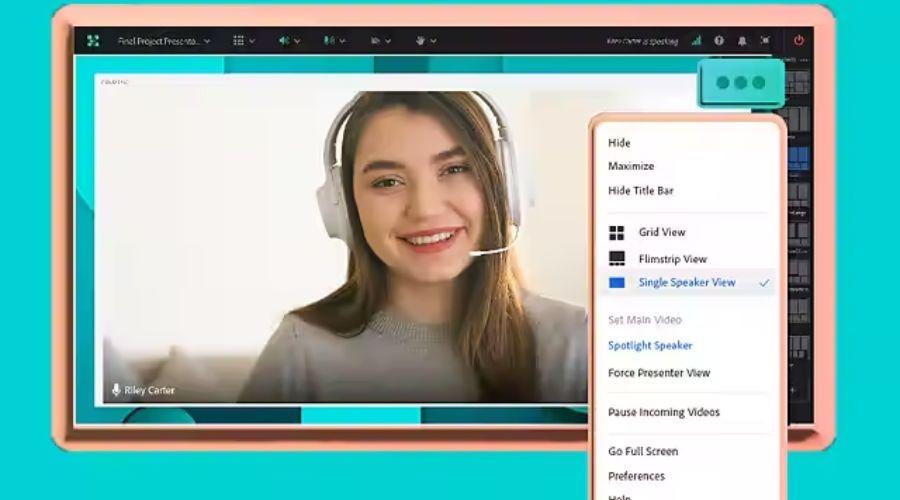Expand the chevron beside the pods grid icon
This screenshot has width=900, height=500.
pos(251,41)
